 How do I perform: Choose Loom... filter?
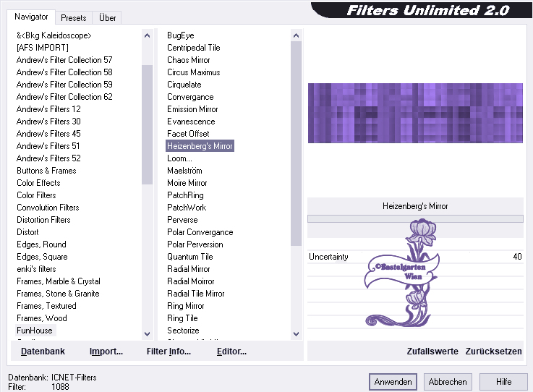click(x=179, y=158)
